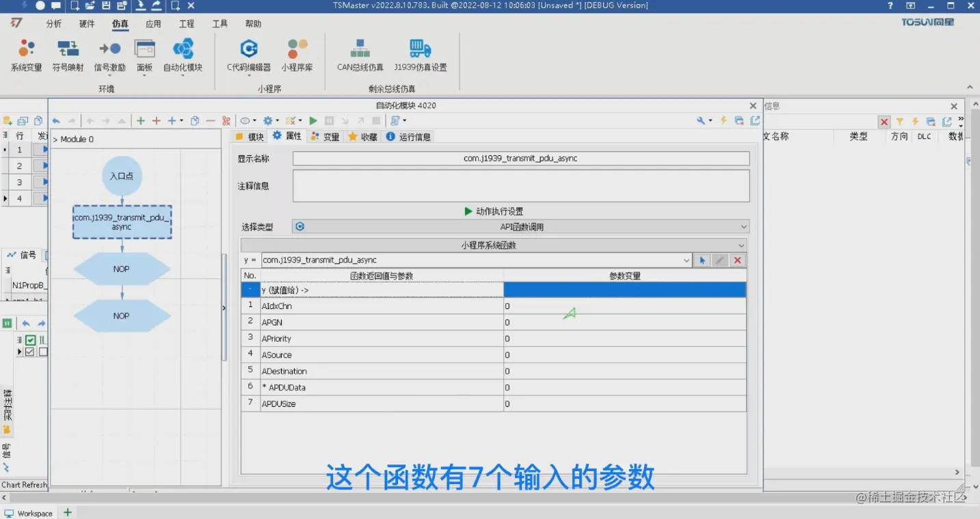Open the 选择类型 API函数调用 dropdown
Image resolution: width=980 pixels, height=519 pixels.
[x=520, y=226]
